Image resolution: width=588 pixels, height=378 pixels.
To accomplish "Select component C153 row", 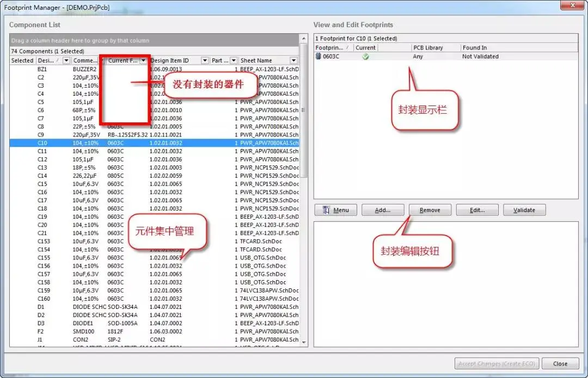I will 155,241.
